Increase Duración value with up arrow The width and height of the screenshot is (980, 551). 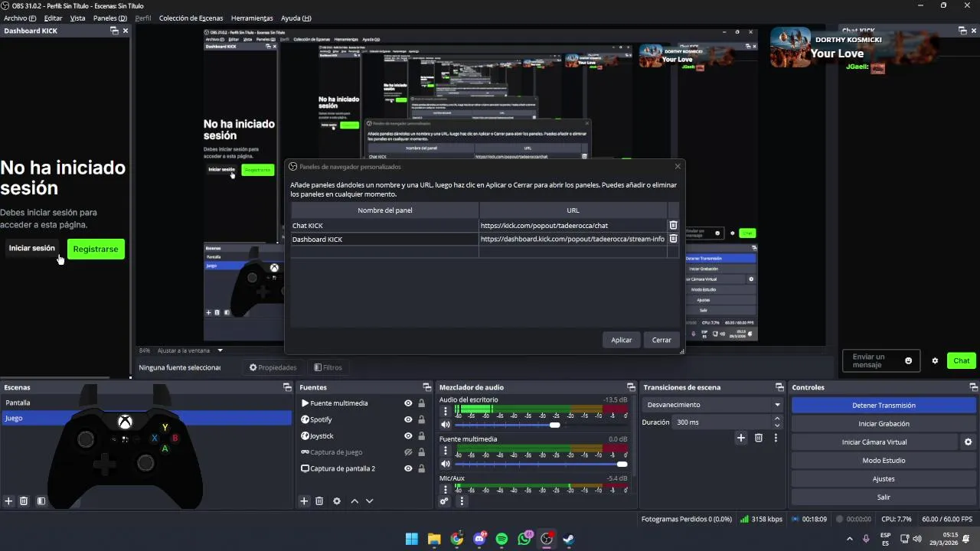tap(777, 419)
